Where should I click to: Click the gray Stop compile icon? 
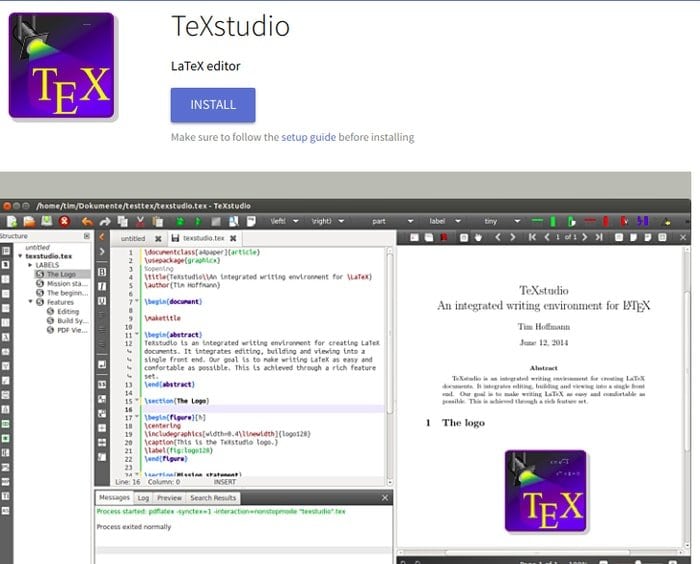(216, 221)
